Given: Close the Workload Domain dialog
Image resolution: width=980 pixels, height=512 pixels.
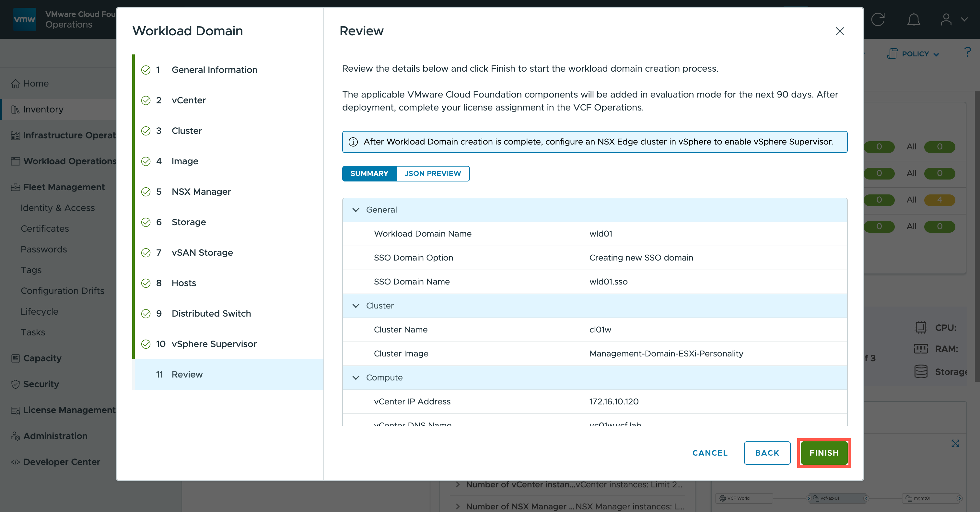Looking at the screenshot, I should point(840,31).
